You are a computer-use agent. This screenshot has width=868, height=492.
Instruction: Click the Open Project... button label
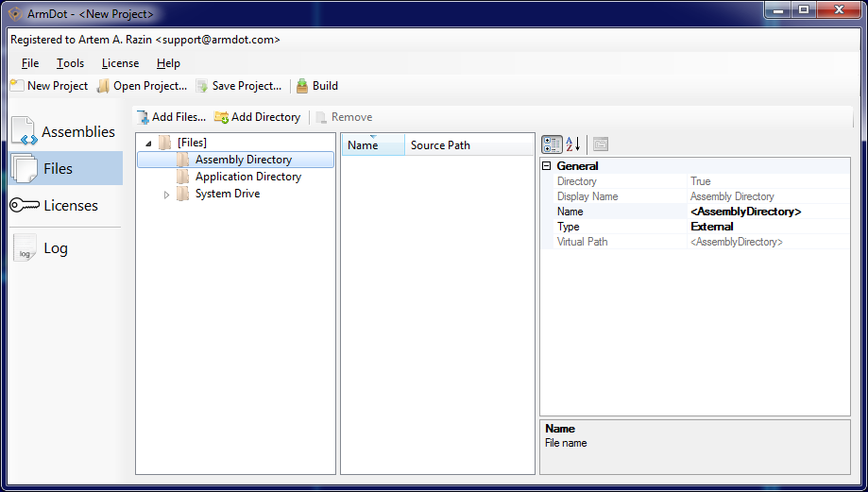pos(150,86)
